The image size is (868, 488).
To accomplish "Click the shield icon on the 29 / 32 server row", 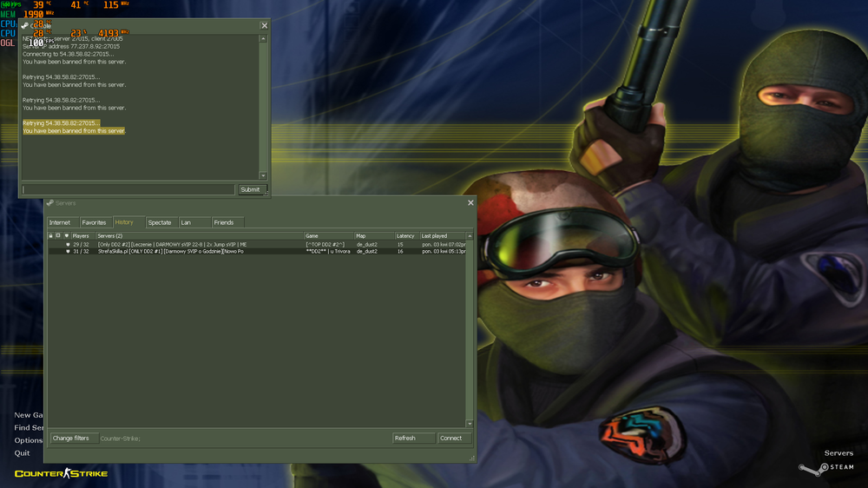I will (x=68, y=244).
